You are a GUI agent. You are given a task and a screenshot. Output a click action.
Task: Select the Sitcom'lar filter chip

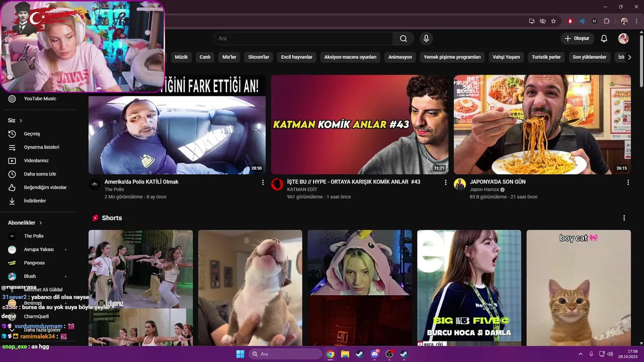pos(259,57)
